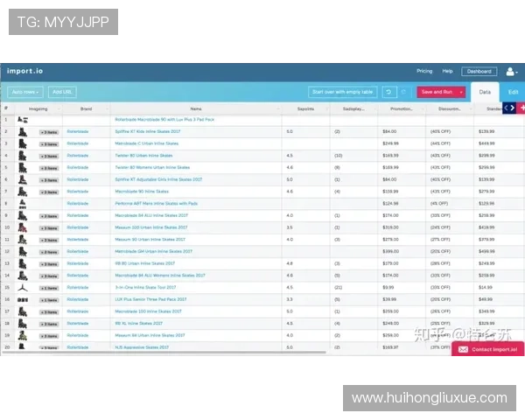
Task: Open the Auto rows dropdown
Action: [25, 92]
